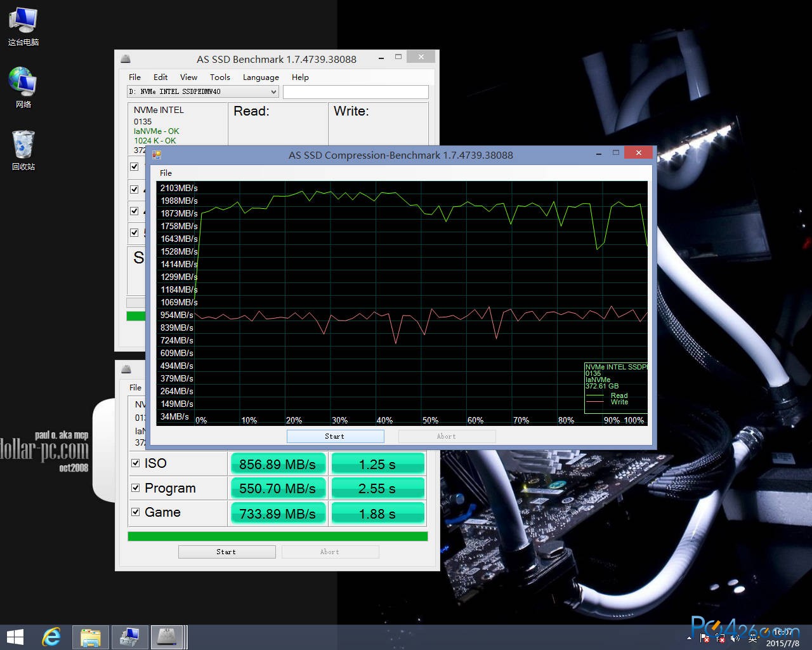Click the 1024 K - OK alignment text
Viewport: 812px width, 650px height.
coord(155,141)
